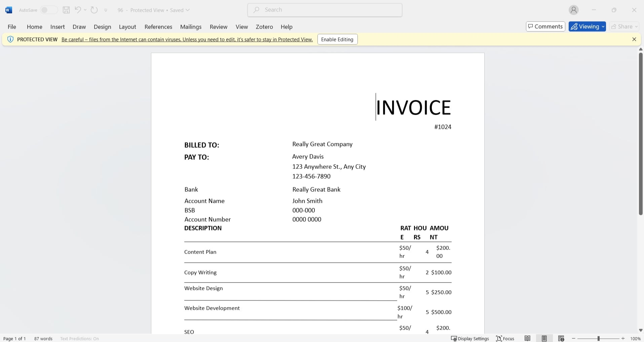The width and height of the screenshot is (644, 342).
Task: Click the name Avery Davis
Action: pyautogui.click(x=308, y=156)
